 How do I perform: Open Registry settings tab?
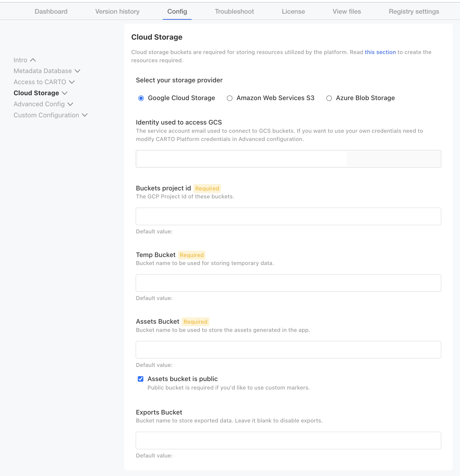pos(414,12)
